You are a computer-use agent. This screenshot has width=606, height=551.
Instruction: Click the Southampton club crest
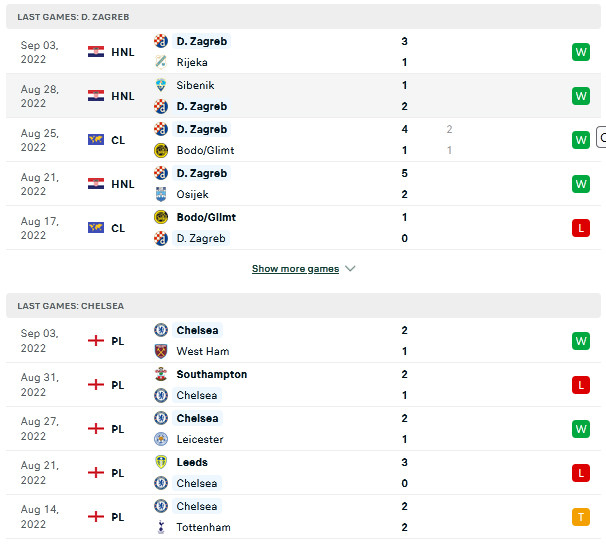(x=161, y=374)
